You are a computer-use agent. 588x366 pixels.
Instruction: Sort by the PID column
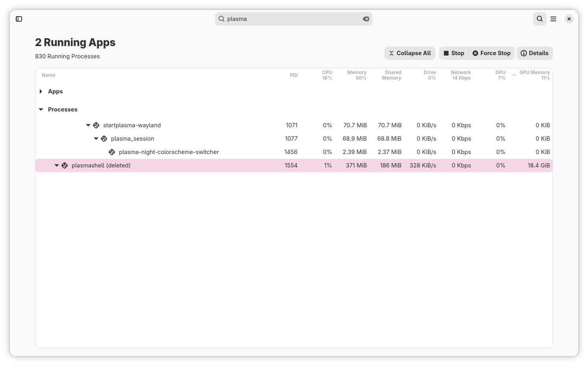coord(294,75)
